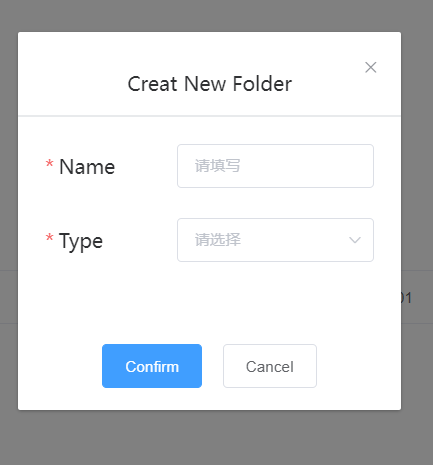
Task: Expand the Type chevron arrow
Action: pyautogui.click(x=355, y=240)
